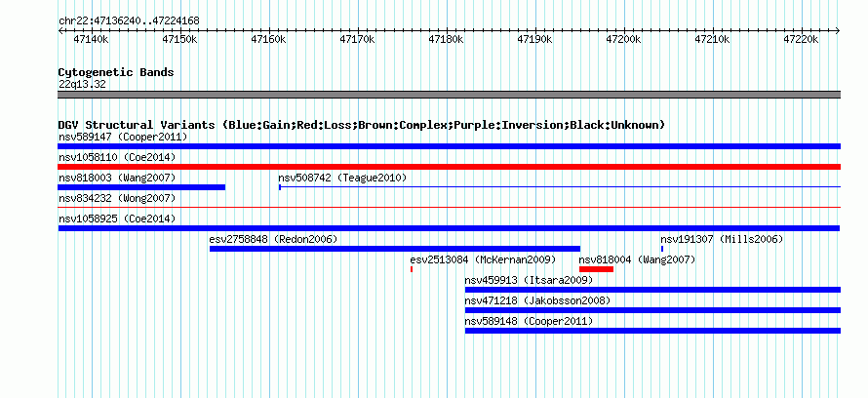Open the nsv589148 (Cooper2011) label

[x=529, y=321]
